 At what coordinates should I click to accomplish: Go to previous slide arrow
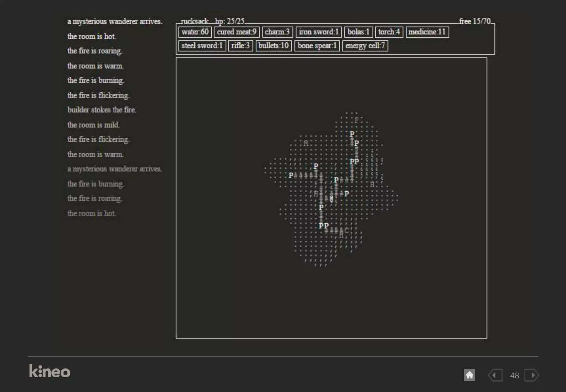[x=495, y=375]
